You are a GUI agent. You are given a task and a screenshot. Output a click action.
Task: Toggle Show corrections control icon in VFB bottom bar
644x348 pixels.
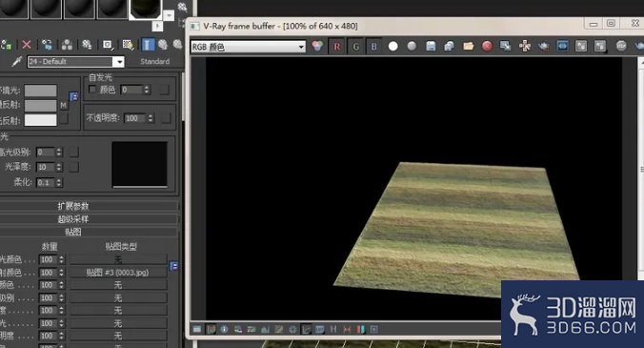197,329
